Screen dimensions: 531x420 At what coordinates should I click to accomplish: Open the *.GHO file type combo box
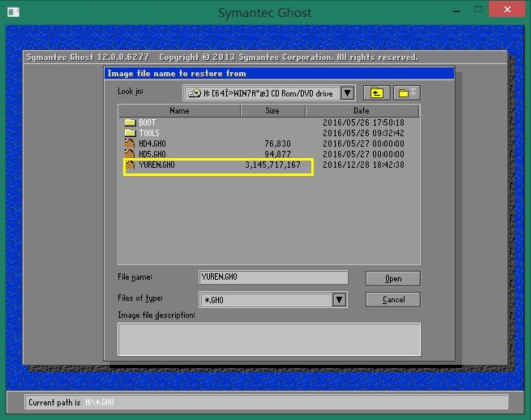click(x=273, y=300)
